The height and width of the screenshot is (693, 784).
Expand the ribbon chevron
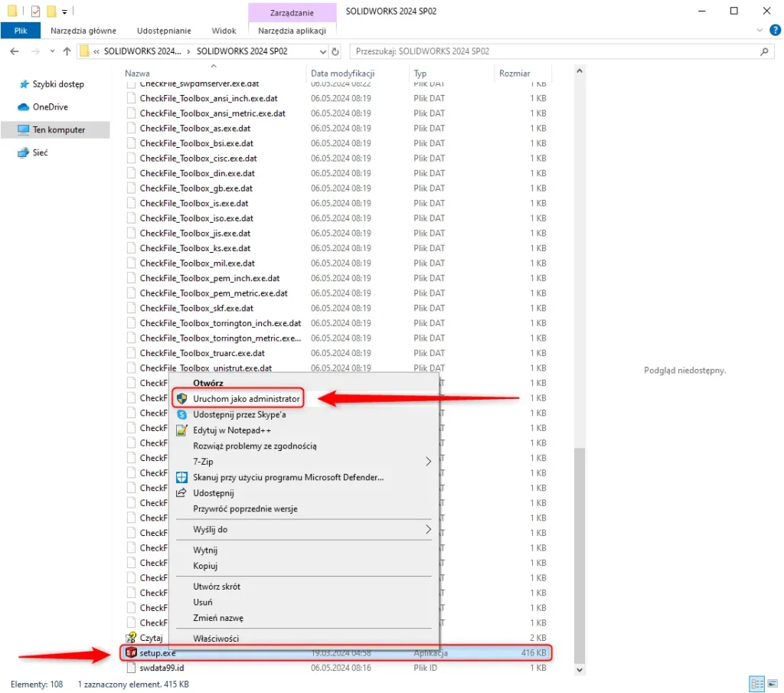759,30
